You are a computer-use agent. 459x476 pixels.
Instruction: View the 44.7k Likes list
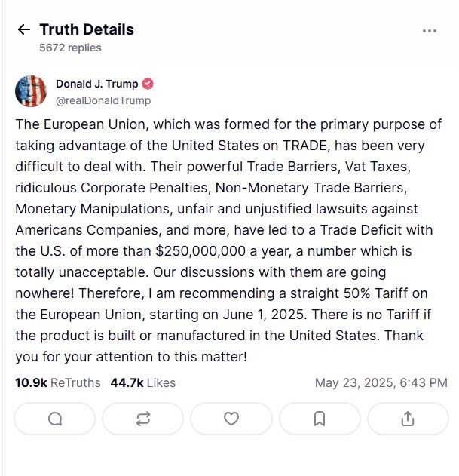[x=142, y=383]
